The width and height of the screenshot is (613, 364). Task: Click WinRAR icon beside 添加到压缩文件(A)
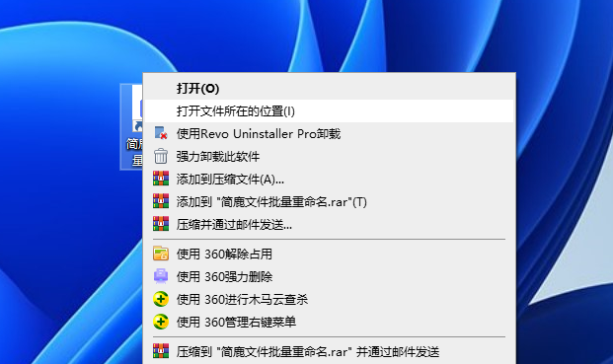tap(161, 179)
